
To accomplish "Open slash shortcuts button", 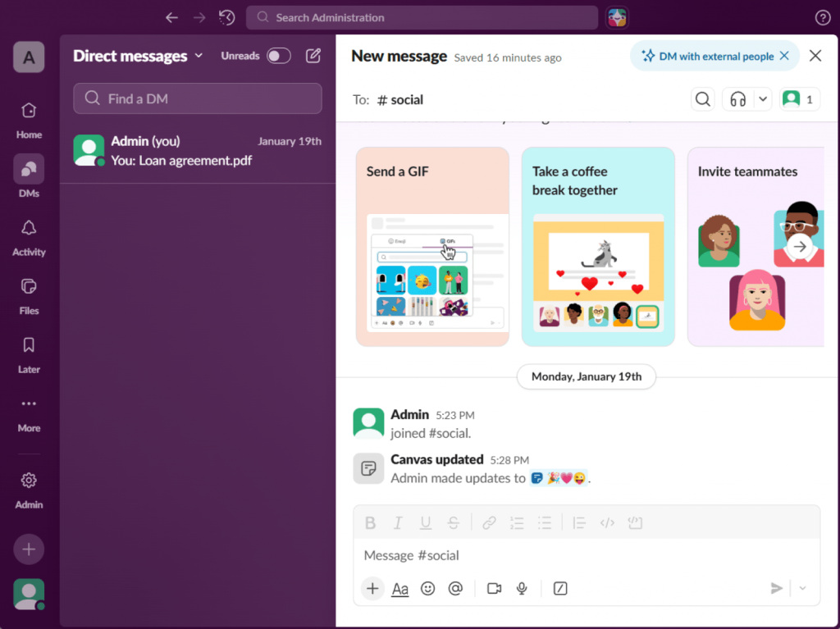I will [560, 588].
